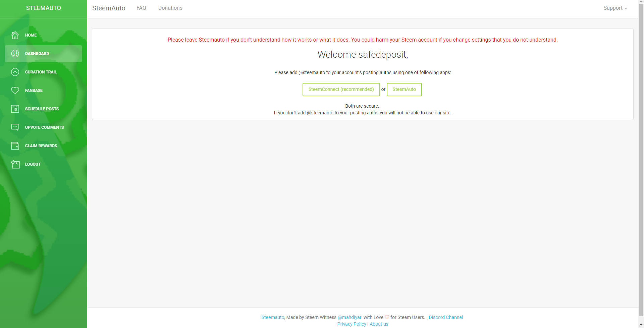Visit the @mahdiyari profile link

coord(350,317)
